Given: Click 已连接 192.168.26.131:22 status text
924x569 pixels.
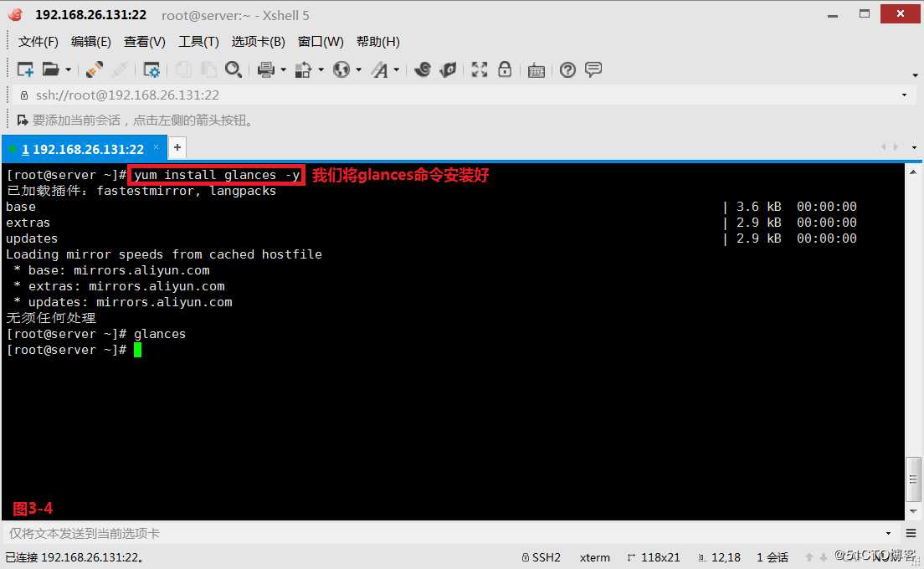Looking at the screenshot, I should click(x=74, y=557).
